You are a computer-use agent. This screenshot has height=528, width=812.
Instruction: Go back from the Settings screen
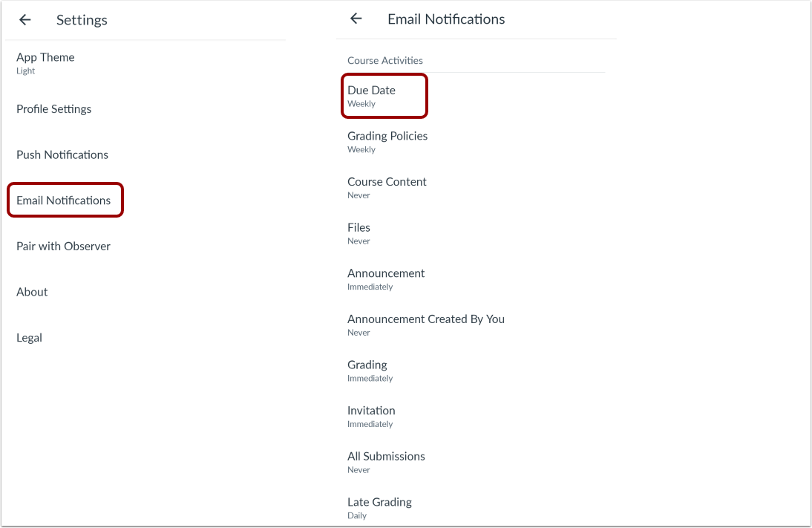(24, 20)
